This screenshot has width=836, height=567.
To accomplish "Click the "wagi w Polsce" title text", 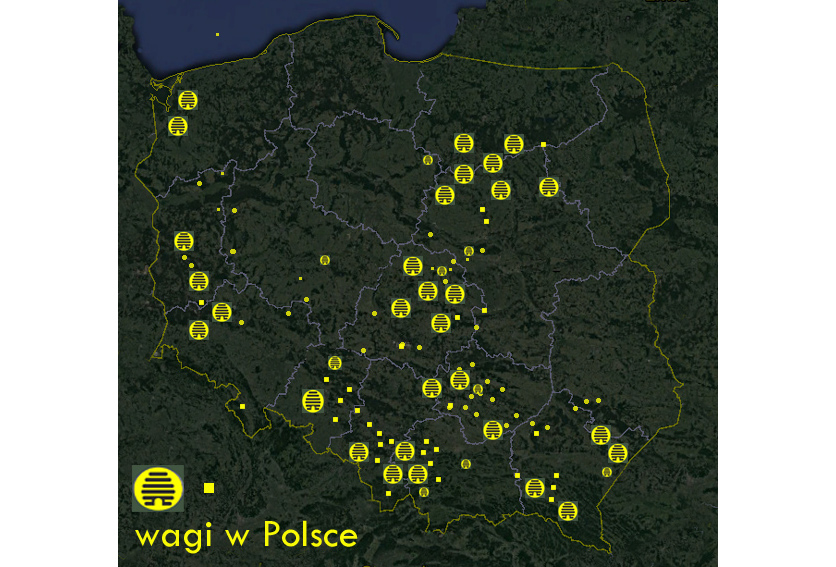I will (x=246, y=535).
